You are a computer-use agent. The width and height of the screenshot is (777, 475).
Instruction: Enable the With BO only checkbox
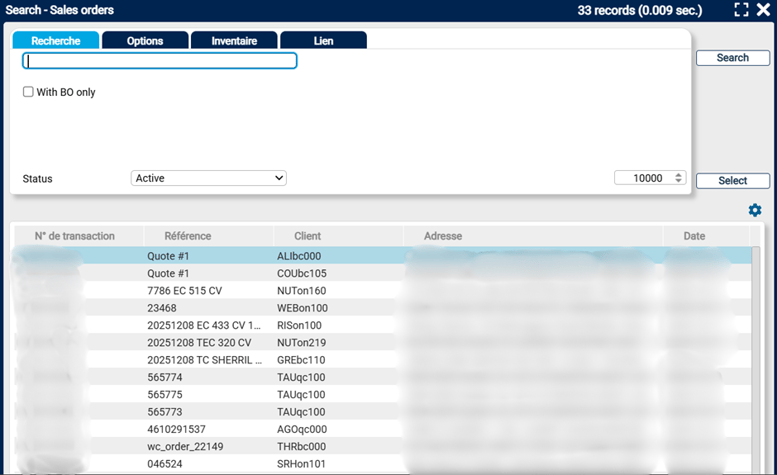point(29,92)
